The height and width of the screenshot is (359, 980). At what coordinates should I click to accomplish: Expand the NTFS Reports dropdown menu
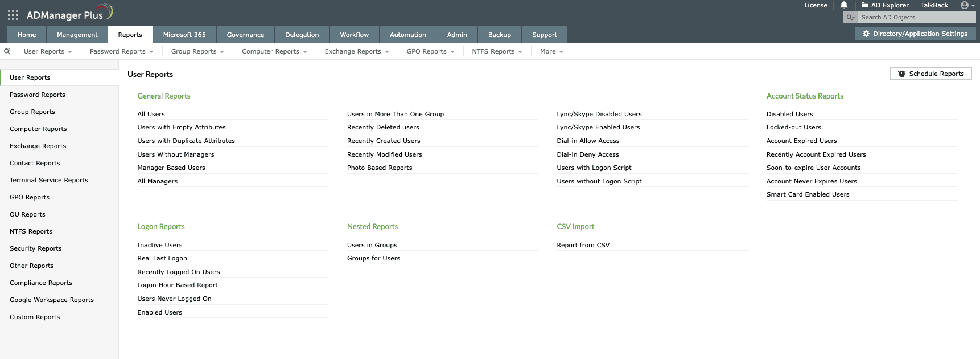click(x=497, y=51)
